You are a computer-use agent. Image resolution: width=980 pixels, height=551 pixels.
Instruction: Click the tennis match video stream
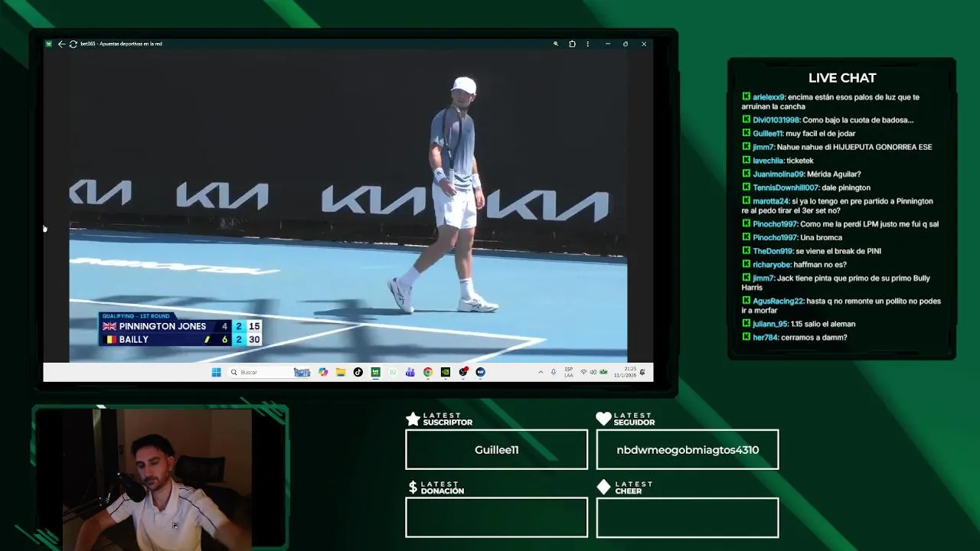point(348,207)
